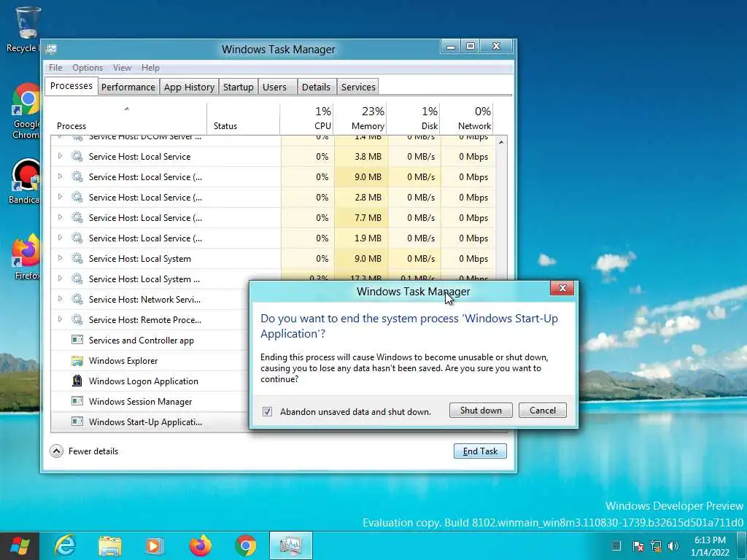Click the End Task button
747x560 pixels.
[480, 451]
